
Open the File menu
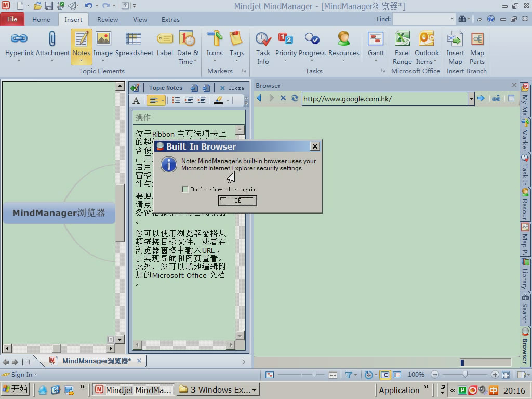[x=12, y=19]
